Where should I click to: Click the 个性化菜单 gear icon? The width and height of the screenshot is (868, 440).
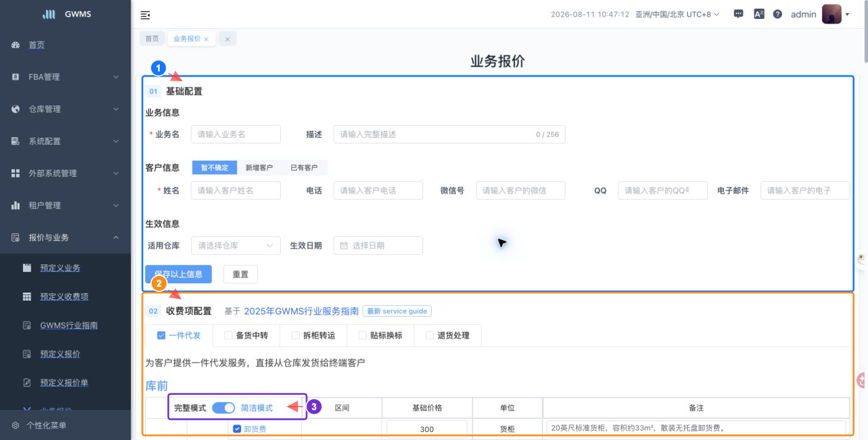pyautogui.click(x=16, y=426)
